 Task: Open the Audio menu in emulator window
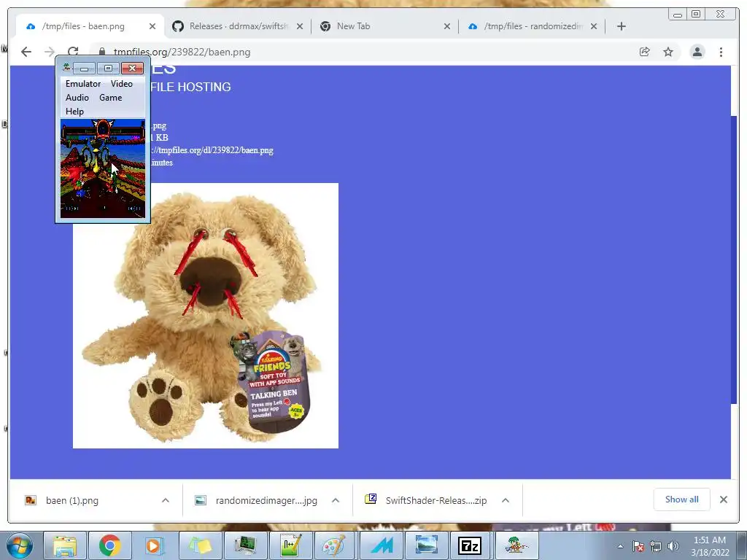(x=77, y=98)
